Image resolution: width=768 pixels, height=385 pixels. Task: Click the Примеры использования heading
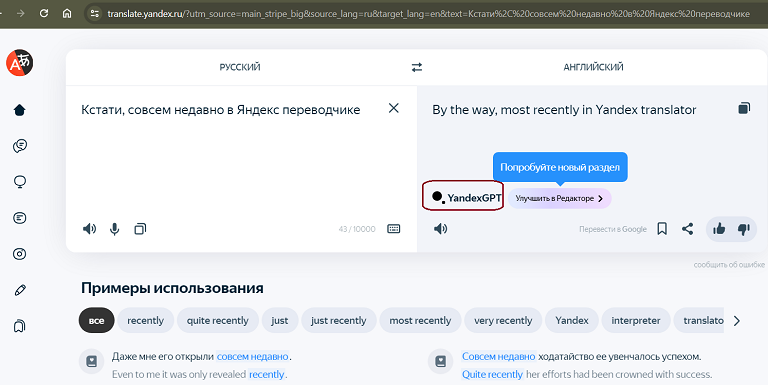pos(172,288)
